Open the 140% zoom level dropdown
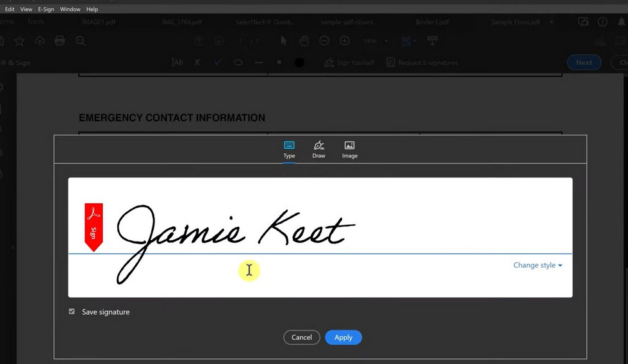 point(374,41)
